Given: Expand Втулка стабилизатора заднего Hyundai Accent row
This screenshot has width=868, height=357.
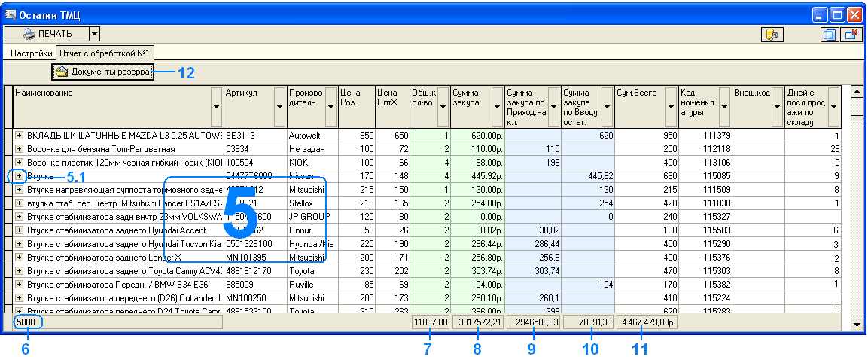Looking at the screenshot, I should [20, 230].
